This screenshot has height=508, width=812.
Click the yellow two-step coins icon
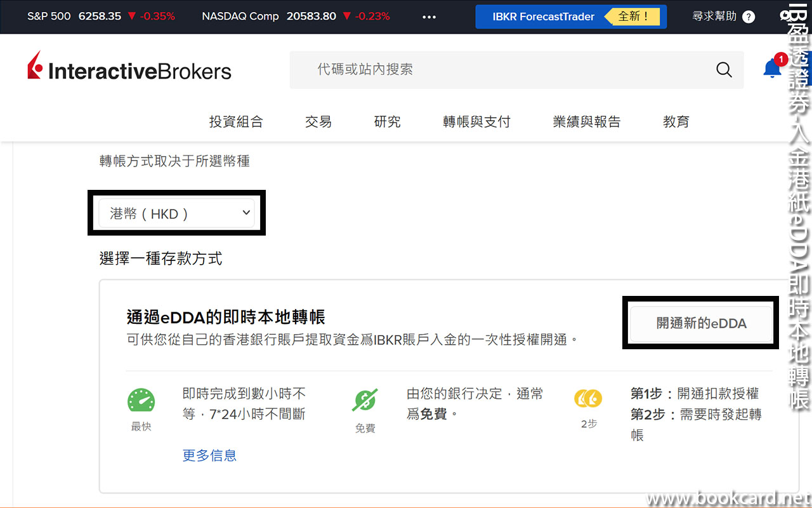coord(588,399)
